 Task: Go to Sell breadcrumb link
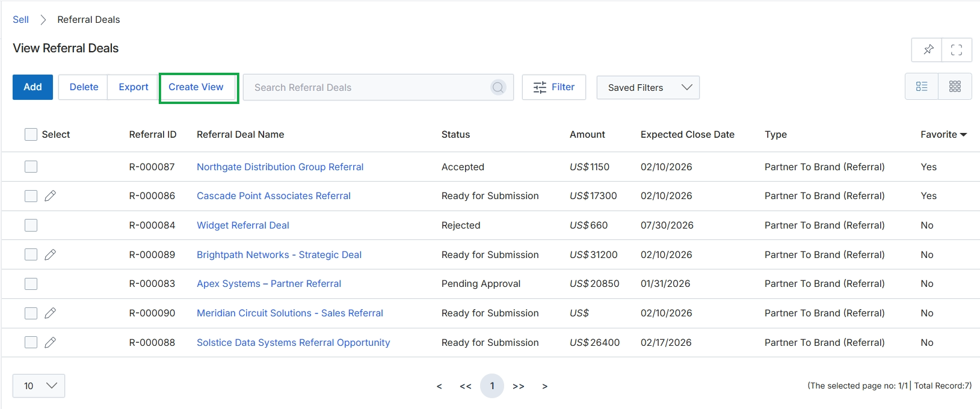[x=20, y=19]
